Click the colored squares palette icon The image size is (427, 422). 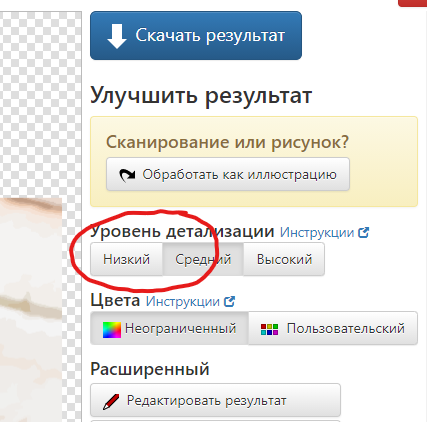click(269, 329)
